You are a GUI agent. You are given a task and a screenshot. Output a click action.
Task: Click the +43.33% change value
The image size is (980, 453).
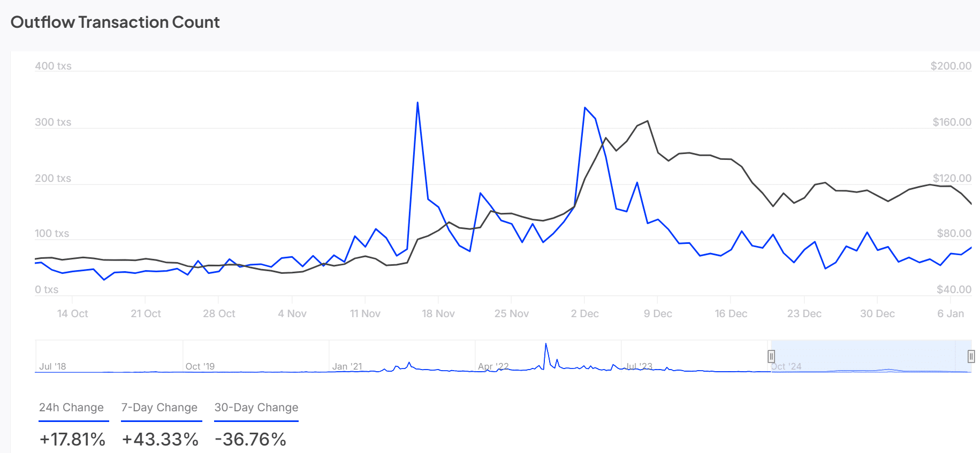coord(160,439)
